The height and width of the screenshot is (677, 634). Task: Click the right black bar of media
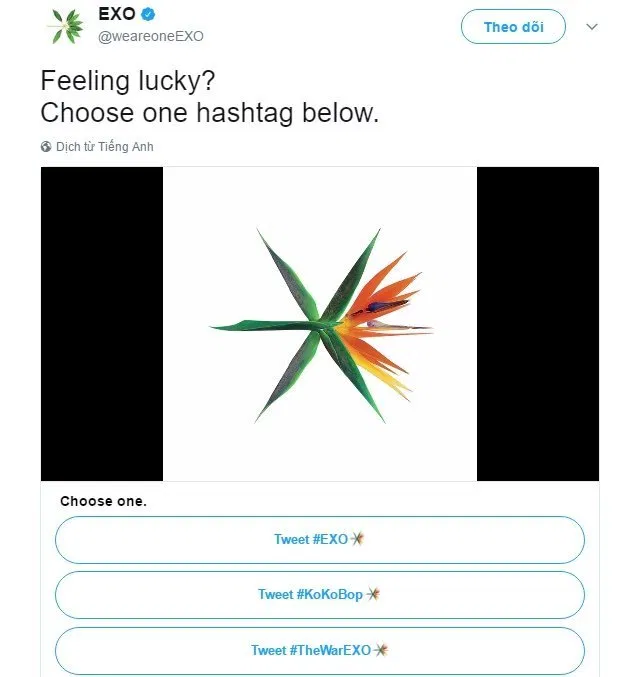(x=538, y=324)
